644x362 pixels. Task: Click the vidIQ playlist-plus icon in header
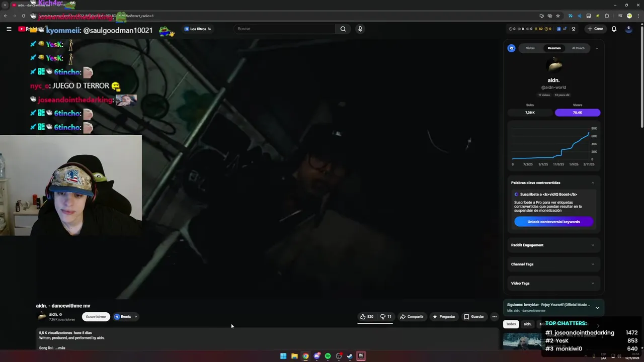pyautogui.click(x=565, y=29)
